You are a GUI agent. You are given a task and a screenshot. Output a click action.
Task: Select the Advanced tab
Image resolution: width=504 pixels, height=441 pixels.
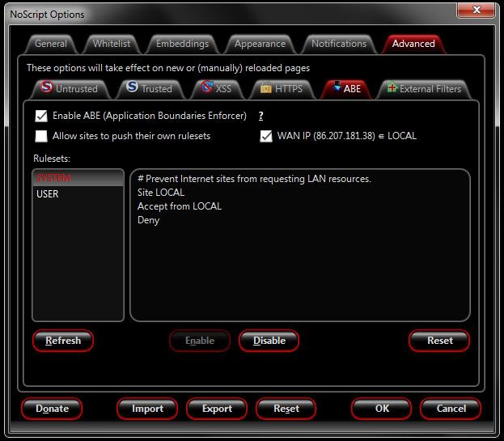413,44
